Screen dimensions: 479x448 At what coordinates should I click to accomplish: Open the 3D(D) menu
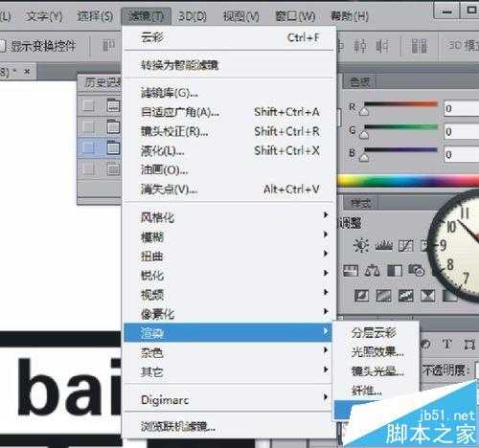pos(193,16)
